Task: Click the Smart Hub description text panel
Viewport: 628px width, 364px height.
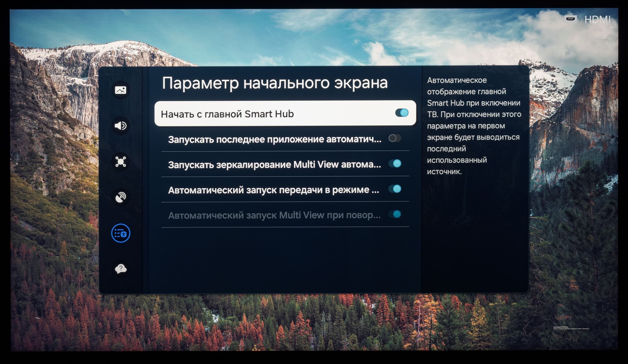Action: 474,126
